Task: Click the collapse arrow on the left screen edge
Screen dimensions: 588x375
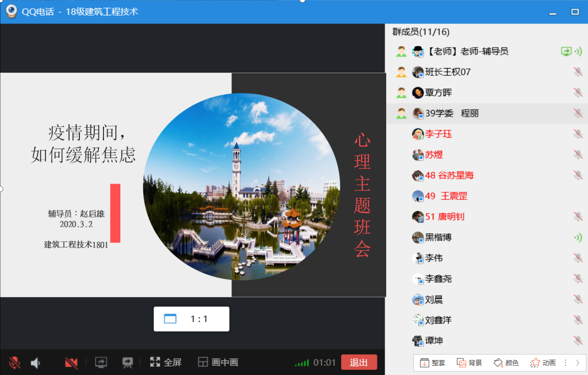Action: 2,188
